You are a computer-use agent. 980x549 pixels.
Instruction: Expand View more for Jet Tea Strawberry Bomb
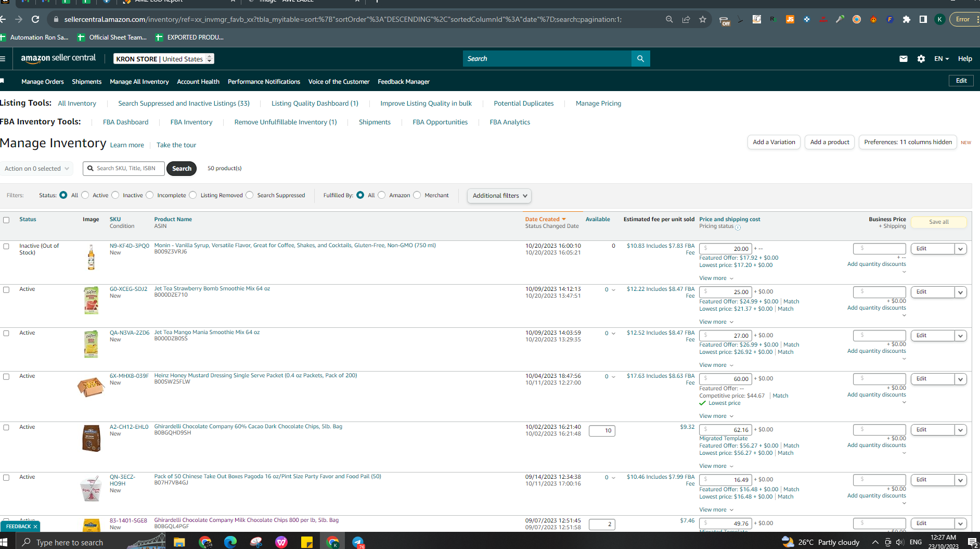(x=716, y=322)
